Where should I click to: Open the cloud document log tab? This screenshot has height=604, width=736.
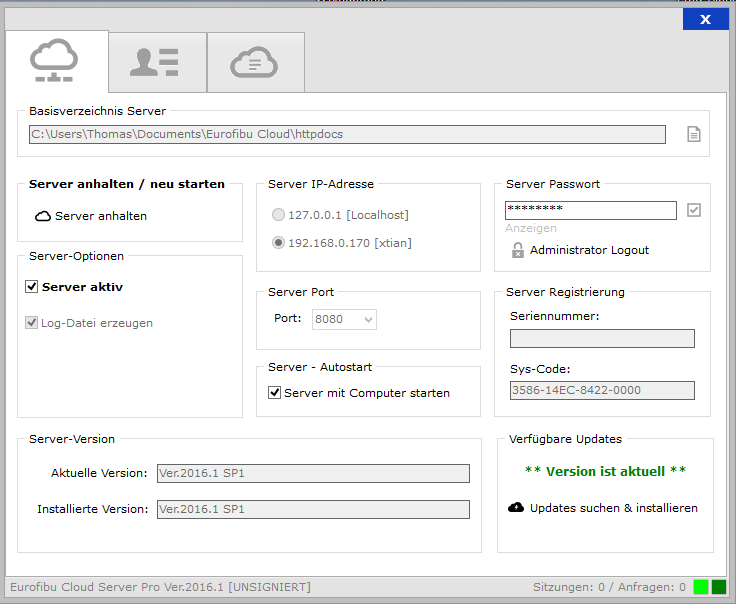[256, 62]
